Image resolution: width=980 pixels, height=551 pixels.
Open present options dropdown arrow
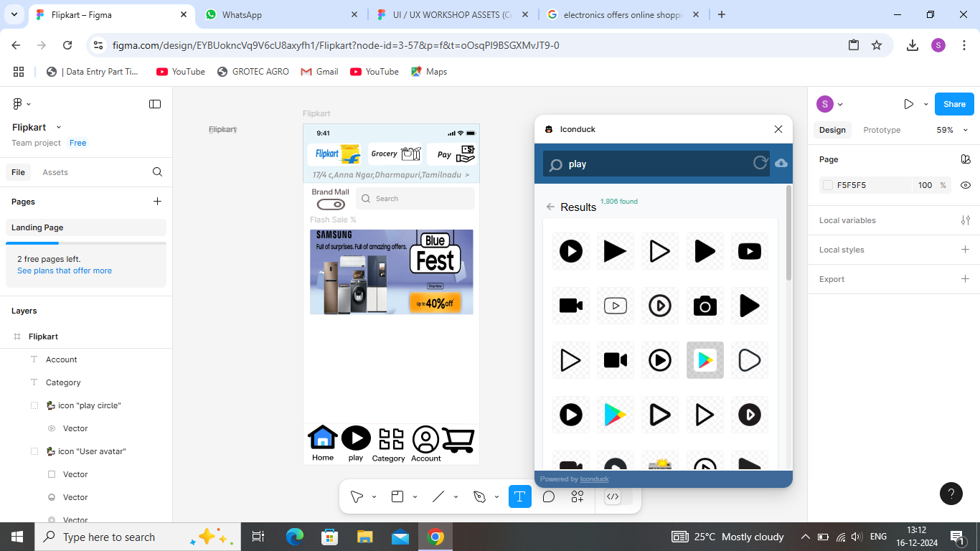(x=926, y=104)
